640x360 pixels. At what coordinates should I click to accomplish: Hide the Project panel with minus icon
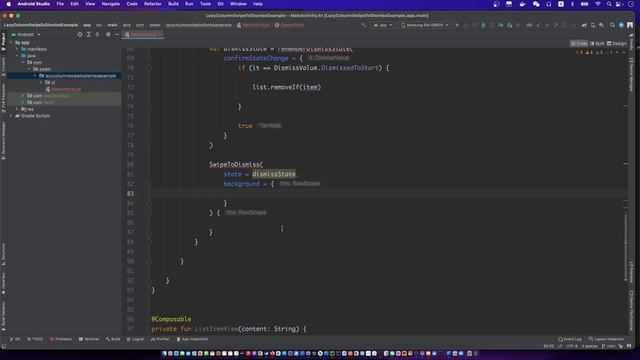click(x=117, y=35)
